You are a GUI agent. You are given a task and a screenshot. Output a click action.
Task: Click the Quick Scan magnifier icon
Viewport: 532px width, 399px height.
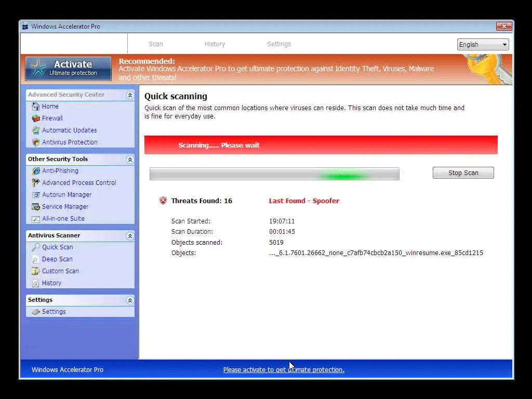[36, 247]
